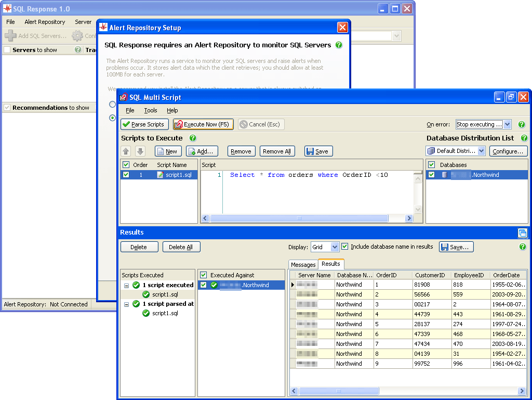The height and width of the screenshot is (400, 532).
Task: Uncheck Northwind in Executed Against list
Action: tap(204, 285)
